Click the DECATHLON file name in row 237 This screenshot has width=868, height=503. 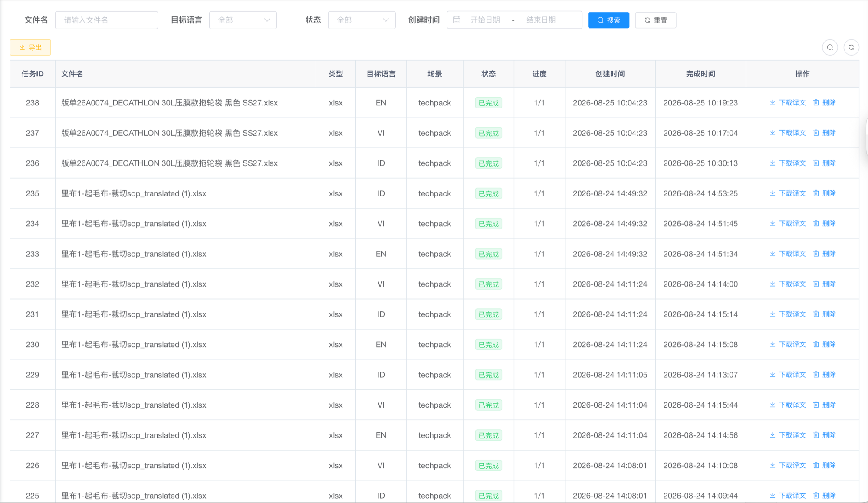tap(169, 133)
